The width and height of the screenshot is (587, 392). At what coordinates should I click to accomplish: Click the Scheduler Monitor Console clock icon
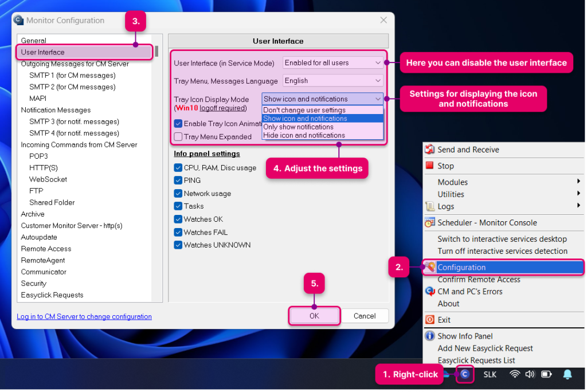431,224
